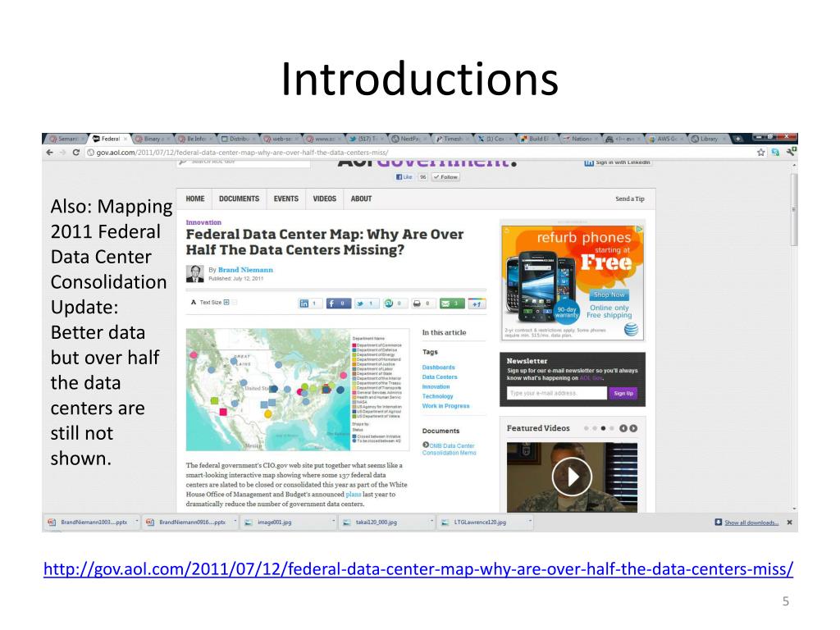The height and width of the screenshot is (630, 840).
Task: Click the extension icon beside the bookmark star
Action: tap(775, 153)
